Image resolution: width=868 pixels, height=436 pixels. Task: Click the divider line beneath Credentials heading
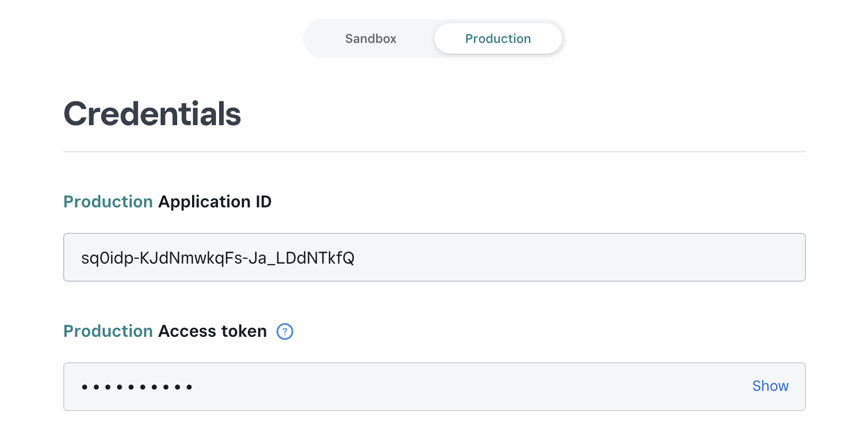pyautogui.click(x=434, y=152)
